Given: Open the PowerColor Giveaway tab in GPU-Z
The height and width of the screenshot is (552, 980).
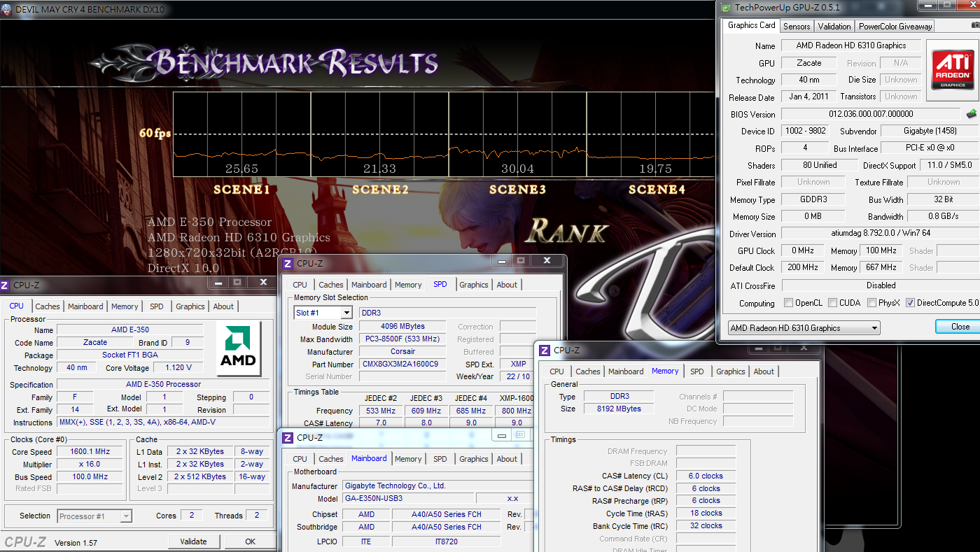Looking at the screenshot, I should coord(895,26).
